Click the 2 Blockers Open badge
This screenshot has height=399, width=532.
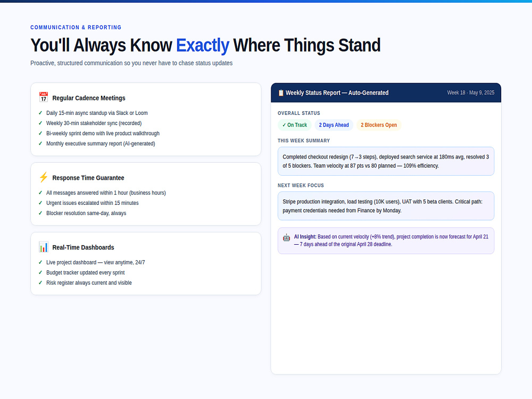pos(379,125)
